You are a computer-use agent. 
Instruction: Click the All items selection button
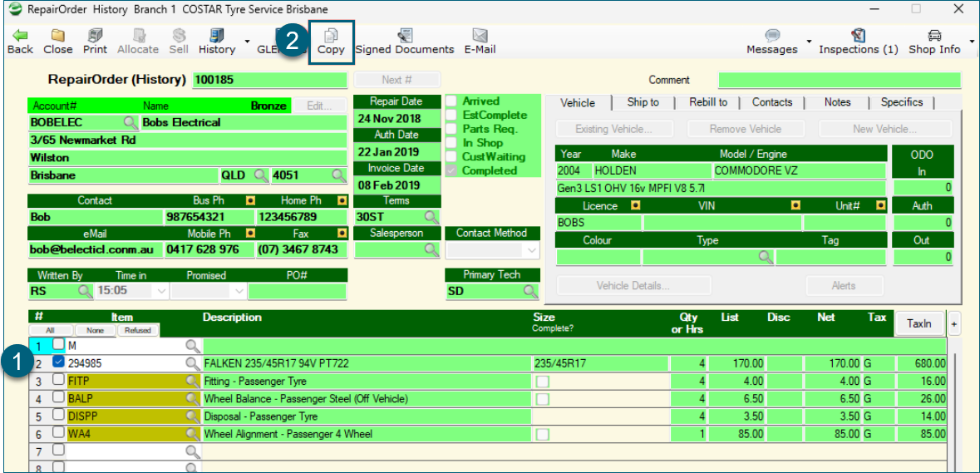click(50, 331)
